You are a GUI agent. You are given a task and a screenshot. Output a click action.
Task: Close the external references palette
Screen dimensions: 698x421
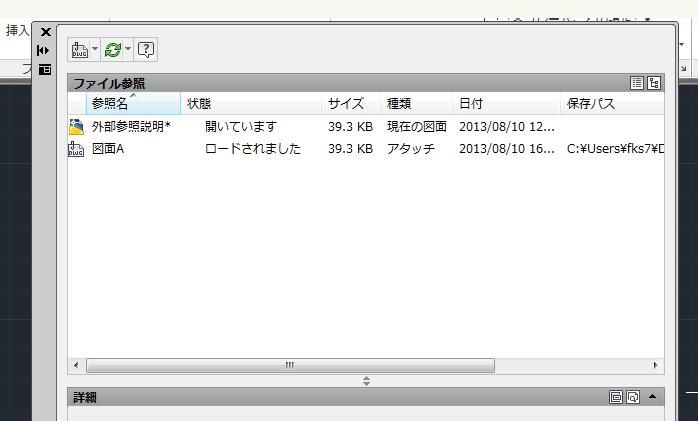(x=45, y=32)
